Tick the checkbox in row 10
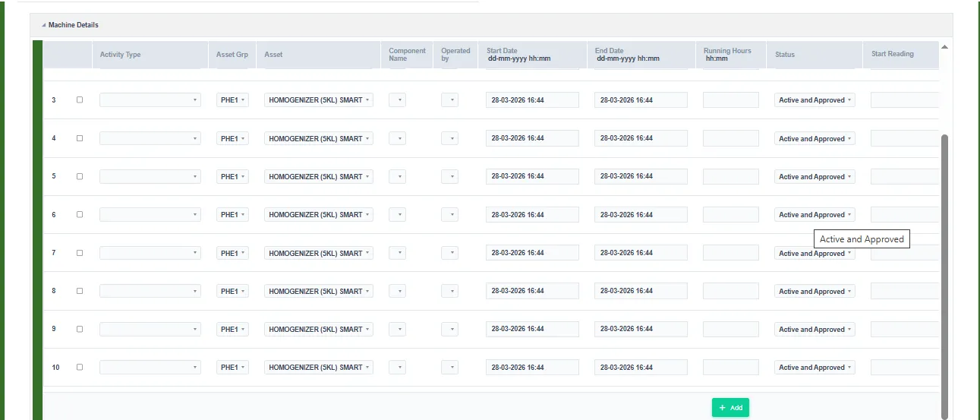The height and width of the screenshot is (420, 980). click(80, 367)
